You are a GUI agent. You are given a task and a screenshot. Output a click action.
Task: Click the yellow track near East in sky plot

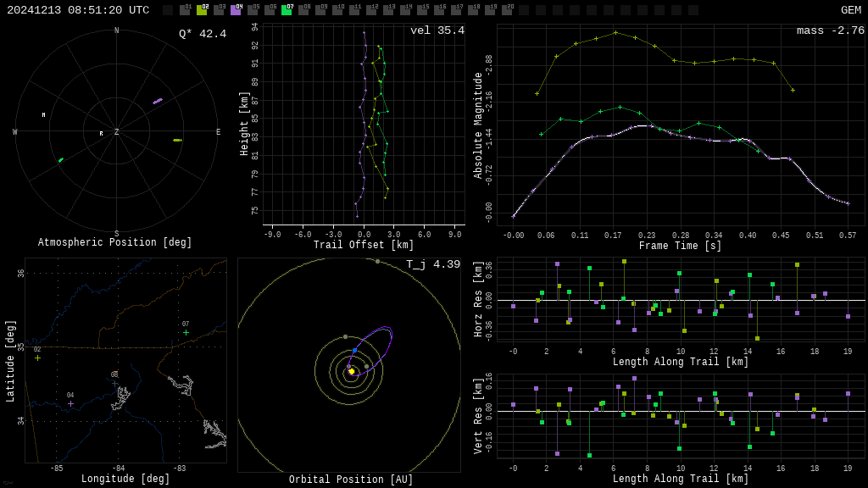tap(177, 140)
